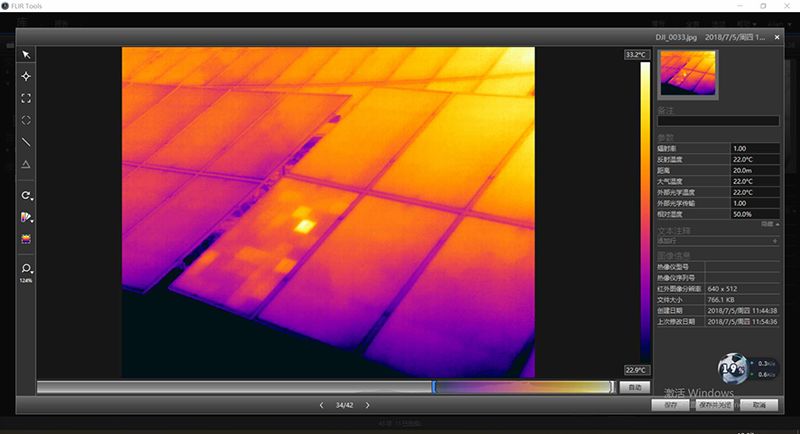800x434 pixels.
Task: Click the 1.00 emissivity value field
Action: click(x=755, y=148)
